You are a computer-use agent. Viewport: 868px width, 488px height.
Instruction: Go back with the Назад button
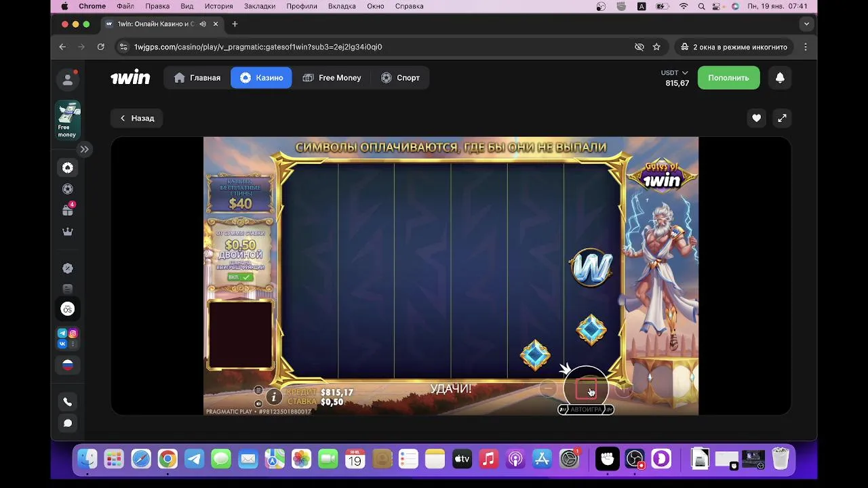(x=137, y=118)
